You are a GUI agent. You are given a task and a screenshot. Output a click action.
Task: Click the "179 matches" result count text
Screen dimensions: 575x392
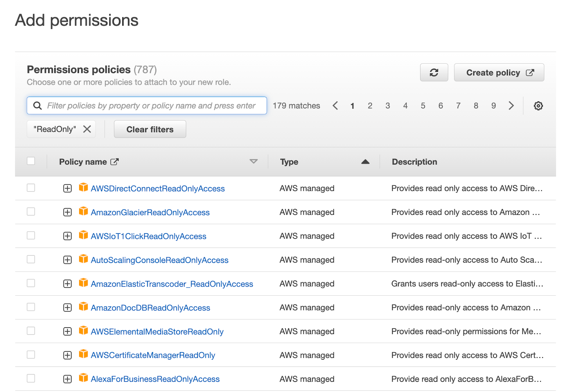tap(296, 106)
